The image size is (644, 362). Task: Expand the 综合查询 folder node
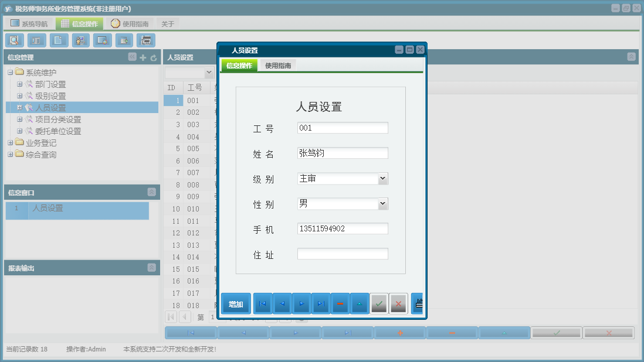(x=11, y=155)
